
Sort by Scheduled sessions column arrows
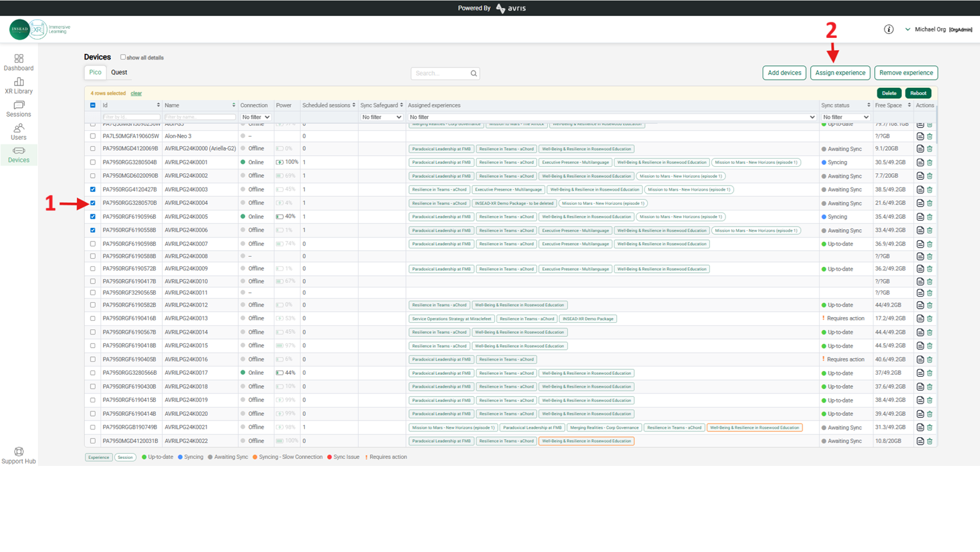(353, 105)
